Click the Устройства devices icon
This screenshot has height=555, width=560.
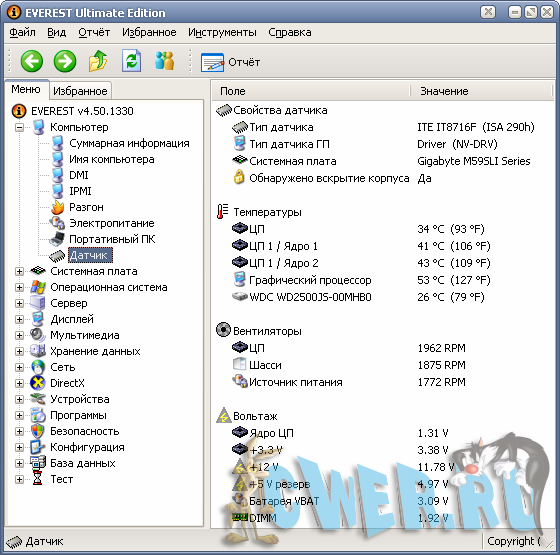pyautogui.click(x=38, y=399)
